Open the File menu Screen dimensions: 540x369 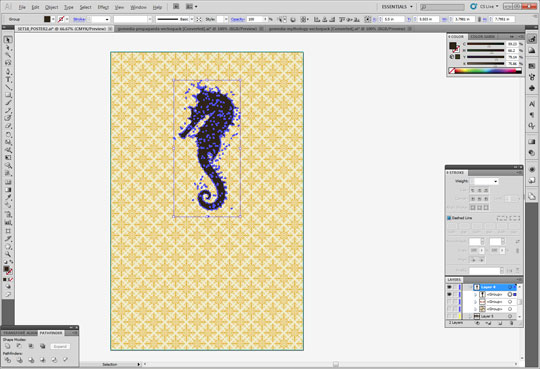click(x=22, y=7)
